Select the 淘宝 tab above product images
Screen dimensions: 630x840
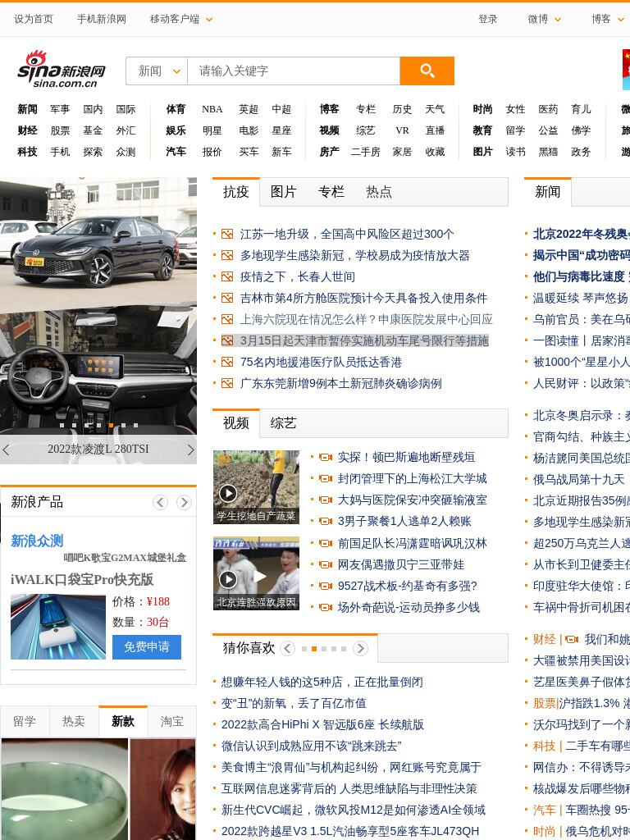coord(172,722)
